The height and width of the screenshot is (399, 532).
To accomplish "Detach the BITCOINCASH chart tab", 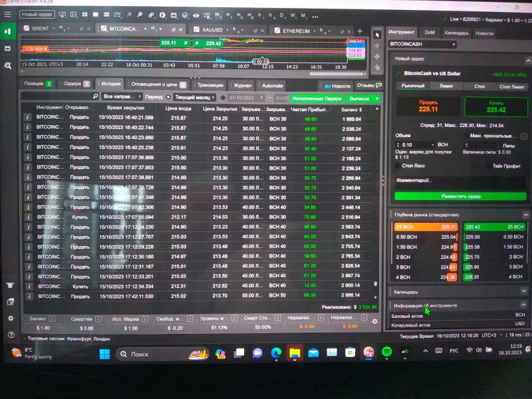I will [174, 29].
